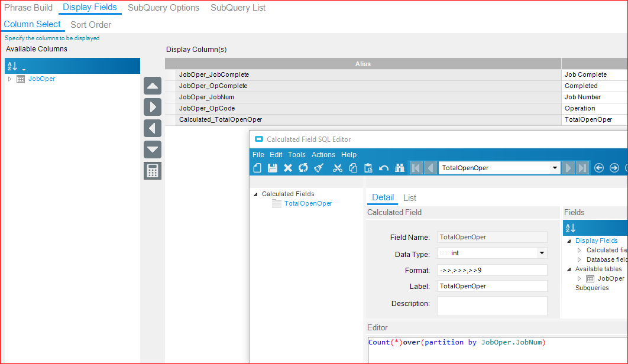Screen dimensions: 628x364
Task: Open search with the binoculars icon
Action: (x=399, y=168)
